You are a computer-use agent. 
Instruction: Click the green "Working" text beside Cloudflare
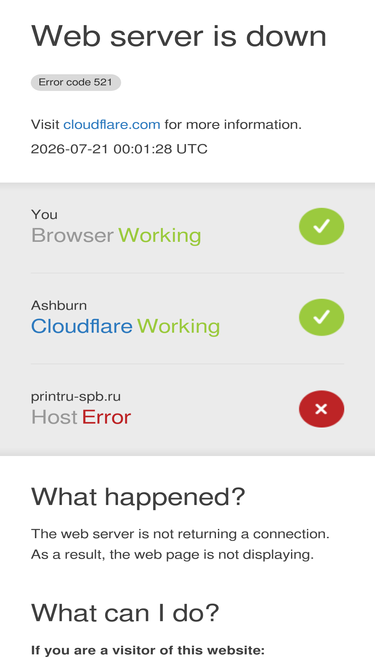[x=178, y=327]
